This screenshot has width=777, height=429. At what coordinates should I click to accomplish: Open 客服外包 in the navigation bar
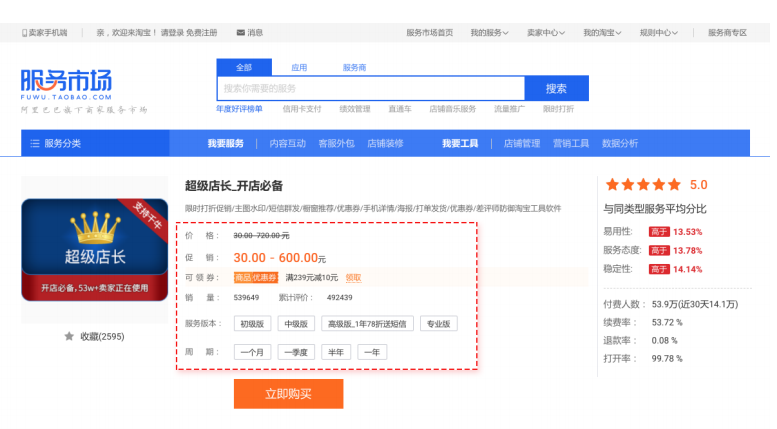(x=336, y=144)
